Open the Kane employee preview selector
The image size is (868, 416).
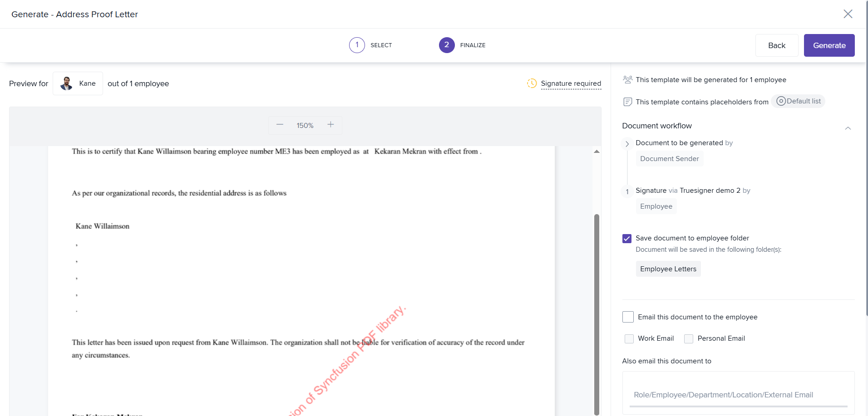point(78,83)
